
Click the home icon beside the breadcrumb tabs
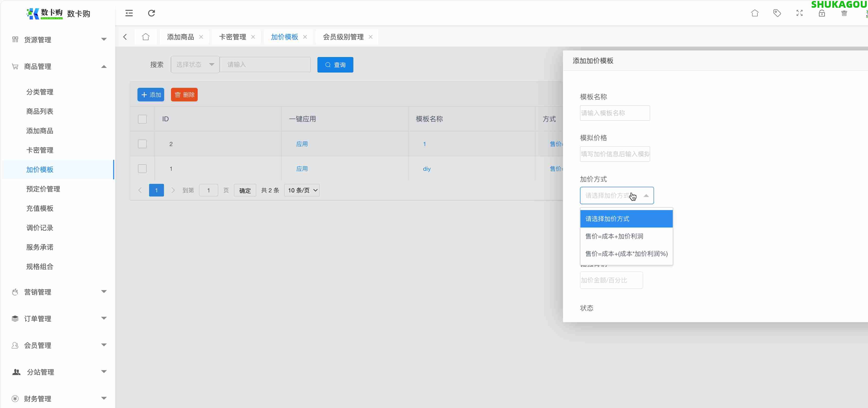pos(145,37)
